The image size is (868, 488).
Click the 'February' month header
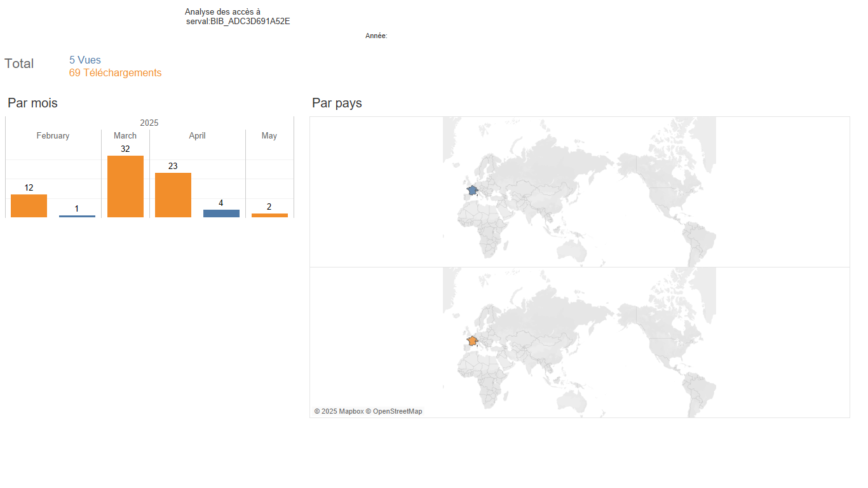click(53, 136)
